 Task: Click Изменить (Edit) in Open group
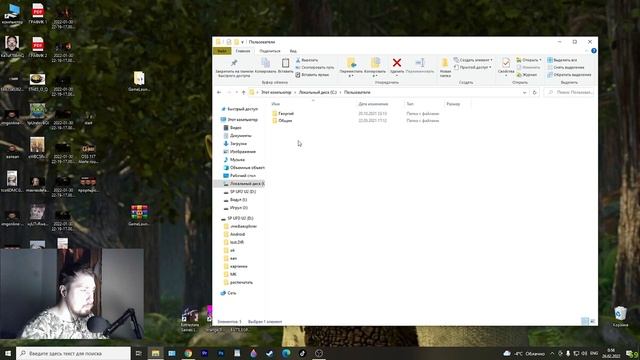tap(528, 67)
